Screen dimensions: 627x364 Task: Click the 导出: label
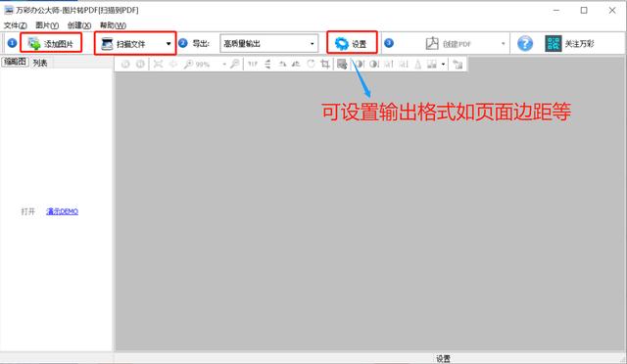coord(201,44)
